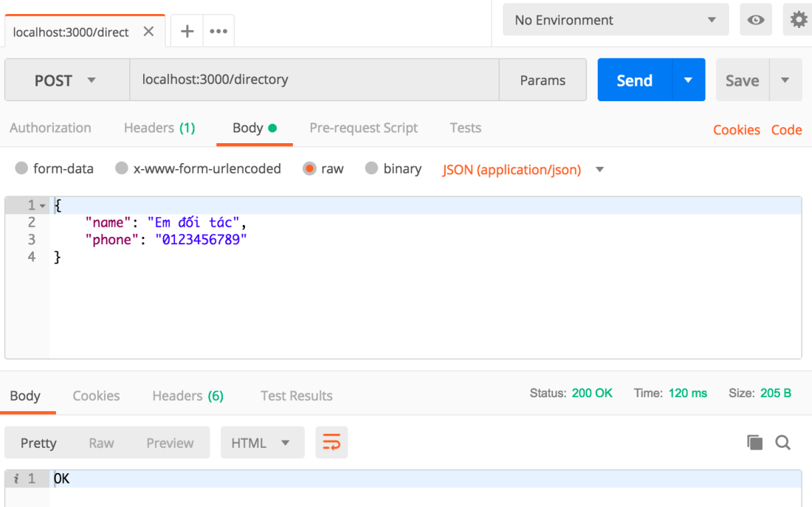
Task: Click the request URL input field
Action: [x=314, y=80]
